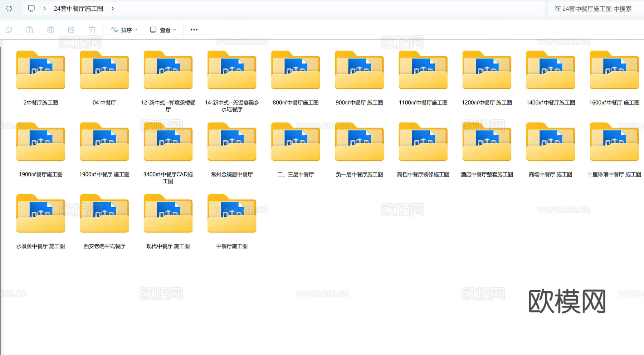Click the label 酒店中餐厅整套施工图
The image size is (644, 355).
pyautogui.click(x=487, y=175)
